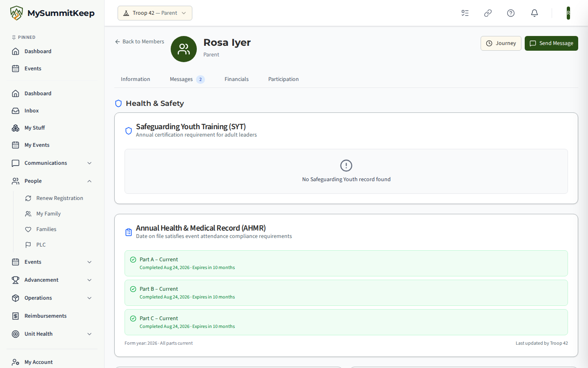Click the Part B – Current record

tap(346, 293)
